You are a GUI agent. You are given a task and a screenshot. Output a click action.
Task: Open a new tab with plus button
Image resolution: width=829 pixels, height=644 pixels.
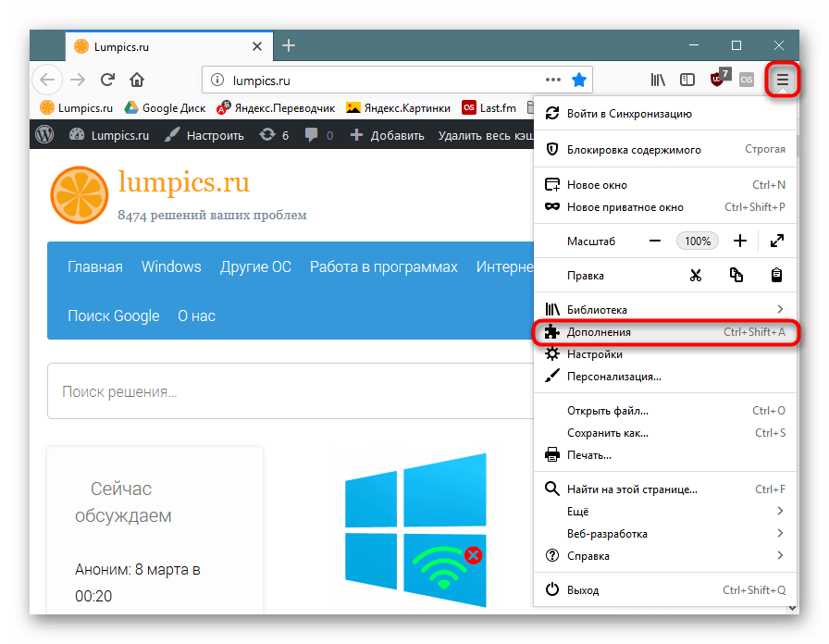click(288, 45)
